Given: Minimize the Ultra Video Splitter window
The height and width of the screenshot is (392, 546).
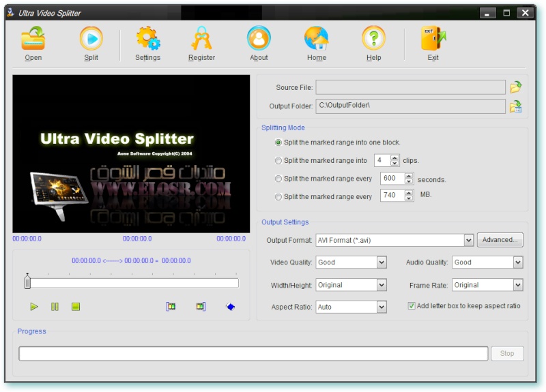Looking at the screenshot, I should 487,13.
